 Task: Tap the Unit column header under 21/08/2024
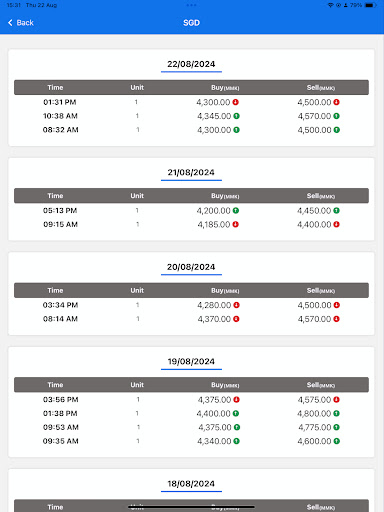pos(137,196)
